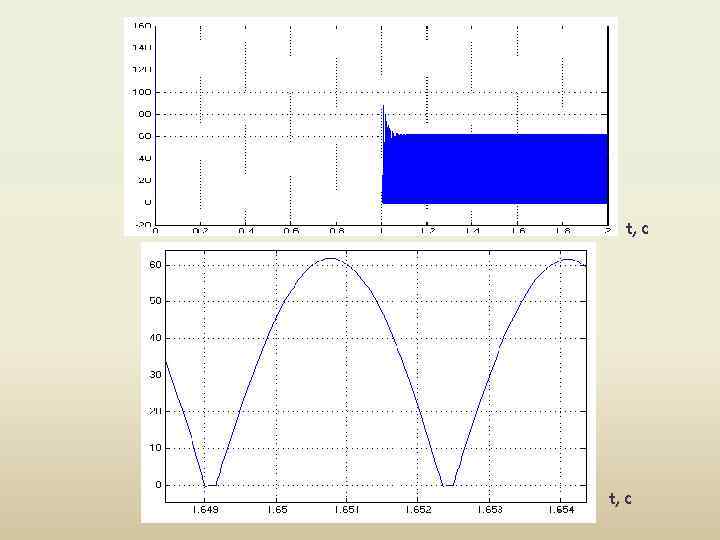Click the 't, c' label beside the upper plot
Image resolution: width=720 pixels, height=540 pixels.
coord(637,229)
